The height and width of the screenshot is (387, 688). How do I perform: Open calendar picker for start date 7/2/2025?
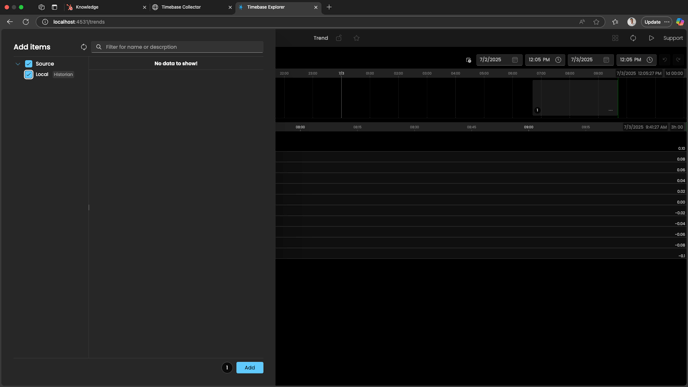click(515, 60)
